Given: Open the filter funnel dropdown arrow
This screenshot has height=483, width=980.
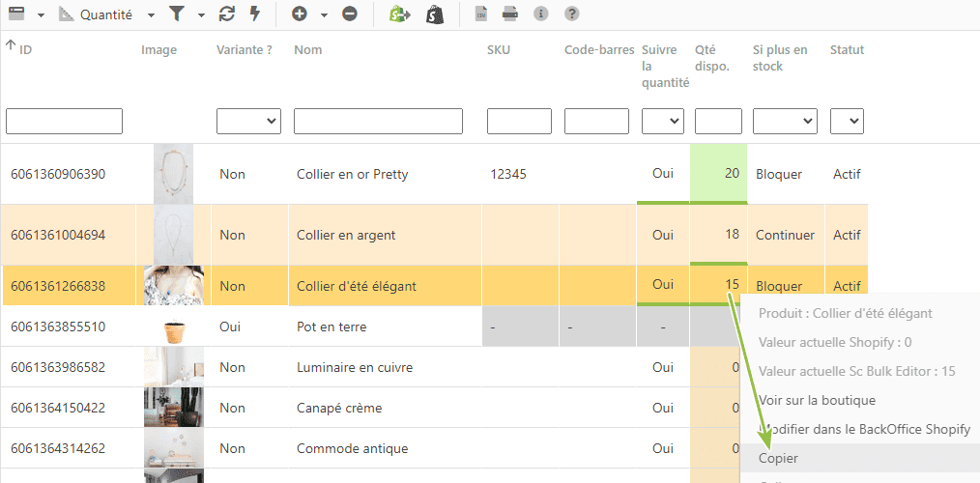Looking at the screenshot, I should (x=201, y=15).
